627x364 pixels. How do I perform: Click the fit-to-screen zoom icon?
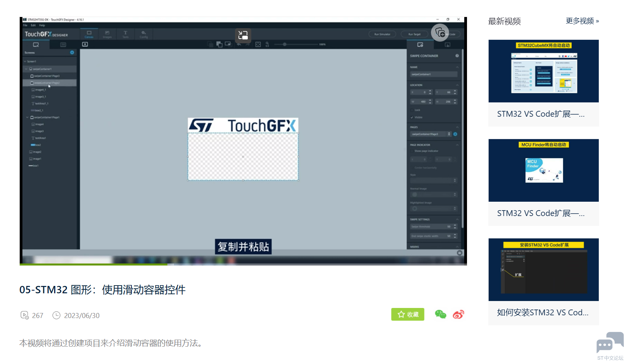258,44
